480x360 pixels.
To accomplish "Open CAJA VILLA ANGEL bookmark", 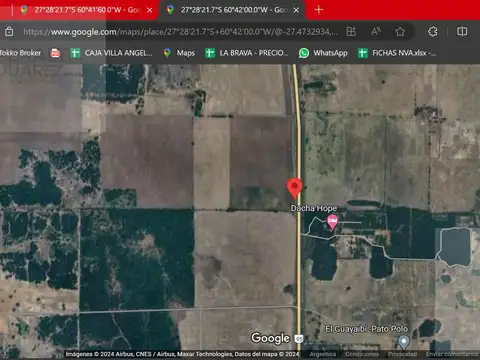I will [x=111, y=53].
